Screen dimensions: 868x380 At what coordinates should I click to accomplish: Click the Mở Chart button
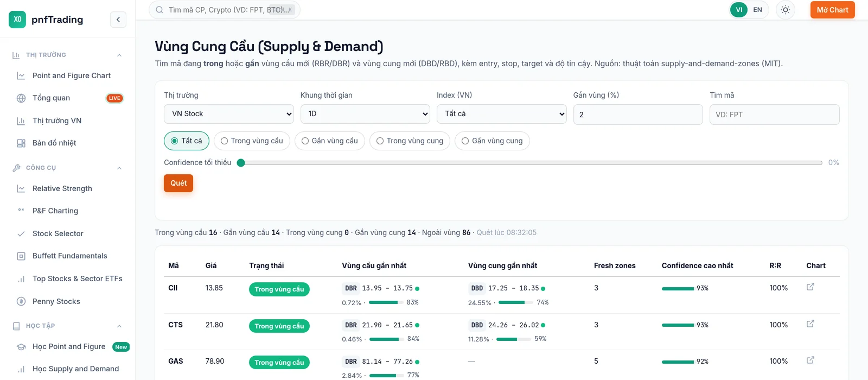[x=833, y=10]
